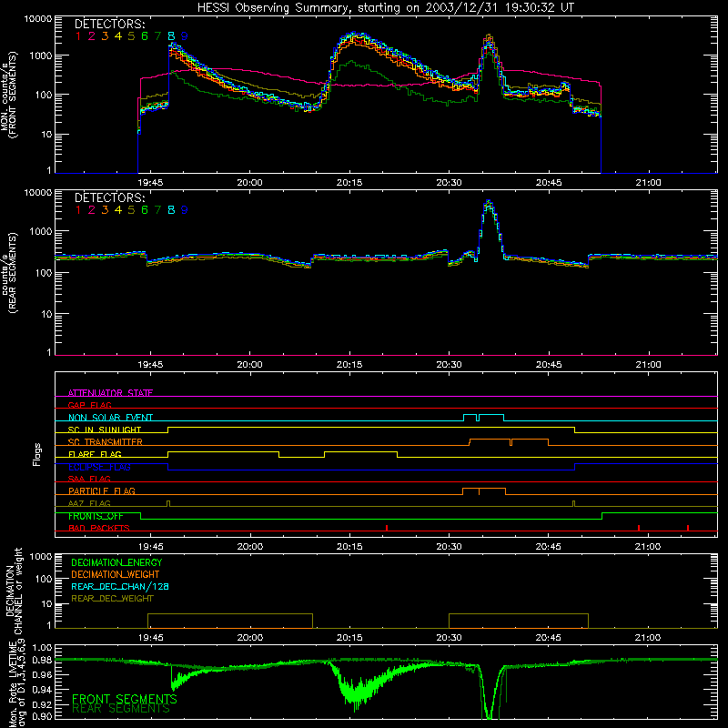Click the last bad packets red tick marker
728x728 pixels.
(x=688, y=528)
